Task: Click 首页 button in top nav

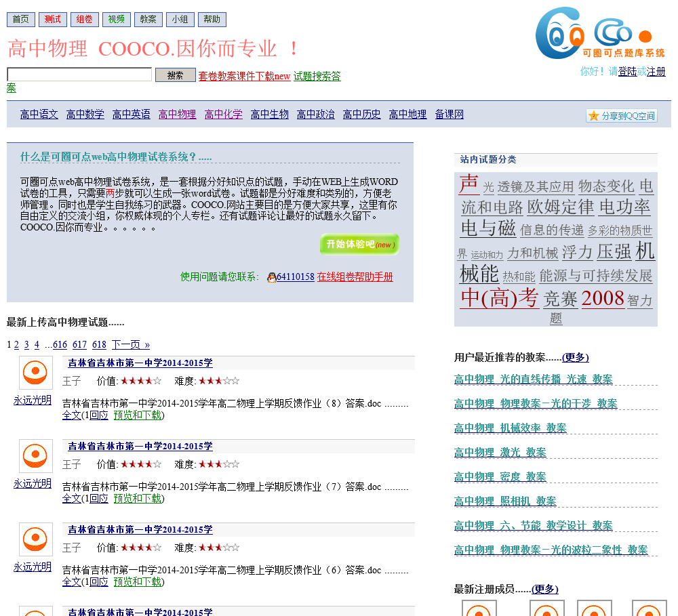Action: 21,20
